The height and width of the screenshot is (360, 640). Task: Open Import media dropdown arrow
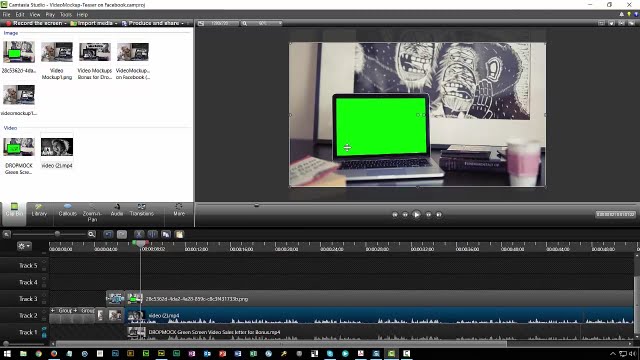[116, 23]
